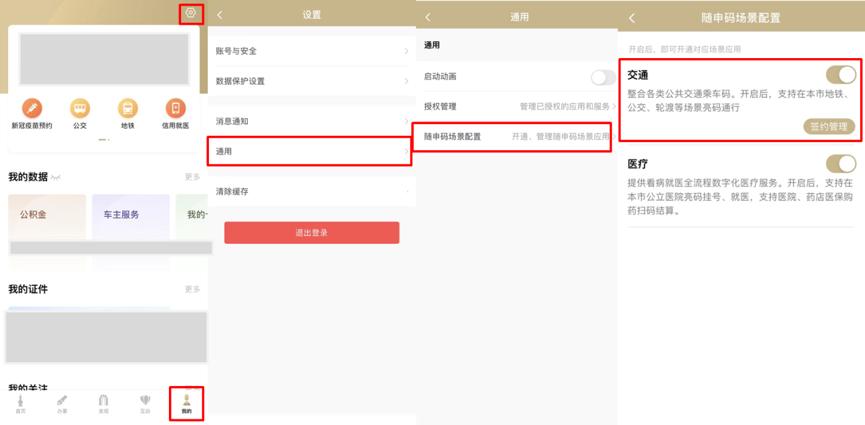Go back from the 通用 screen
This screenshot has height=425, width=865.
(x=428, y=18)
